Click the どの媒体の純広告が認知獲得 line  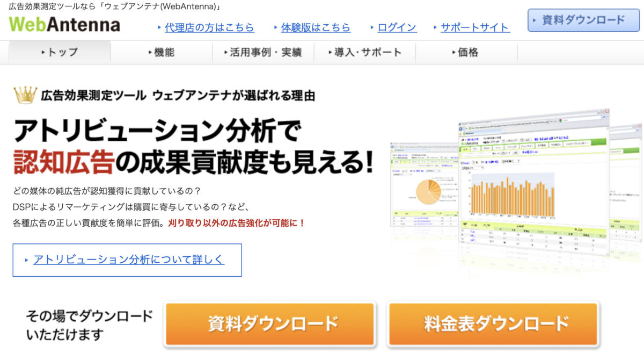(107, 191)
